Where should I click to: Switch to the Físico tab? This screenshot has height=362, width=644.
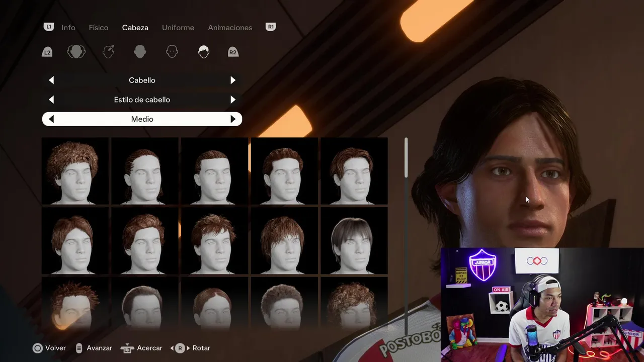pos(99,28)
